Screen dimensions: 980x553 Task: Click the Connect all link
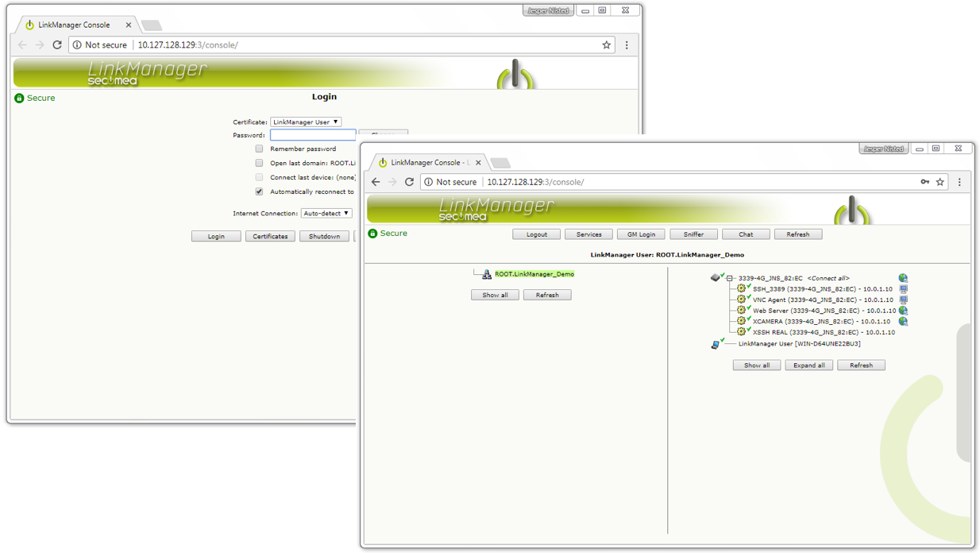click(x=828, y=279)
